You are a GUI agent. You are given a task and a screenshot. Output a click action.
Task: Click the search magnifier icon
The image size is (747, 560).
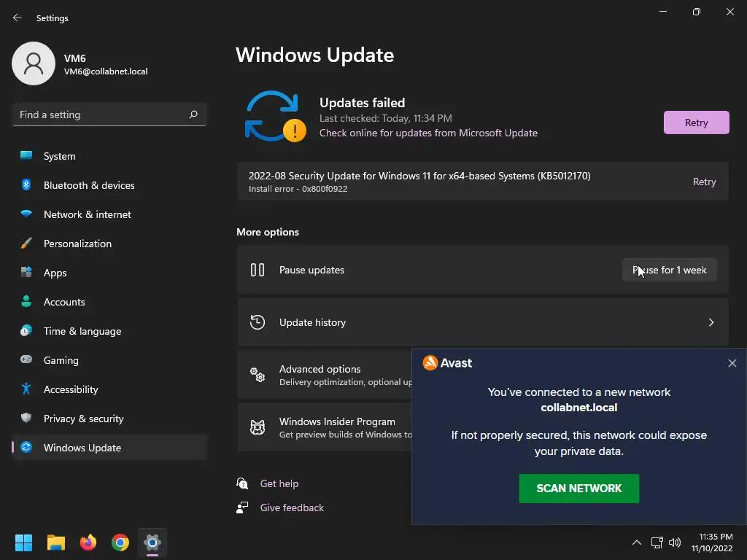193,114
